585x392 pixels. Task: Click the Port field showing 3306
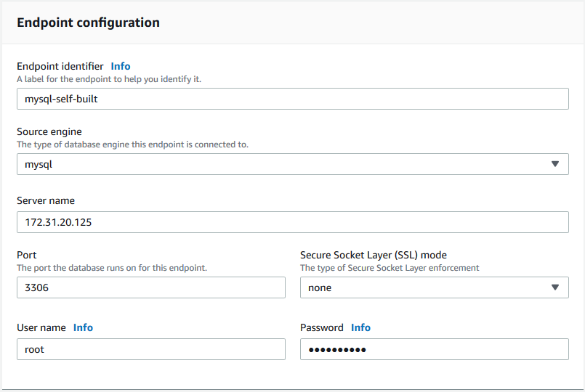[x=150, y=287]
